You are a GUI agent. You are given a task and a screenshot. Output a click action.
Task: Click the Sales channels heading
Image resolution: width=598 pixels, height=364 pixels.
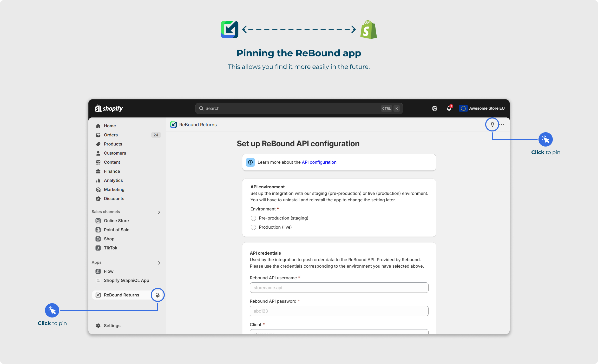(x=106, y=212)
